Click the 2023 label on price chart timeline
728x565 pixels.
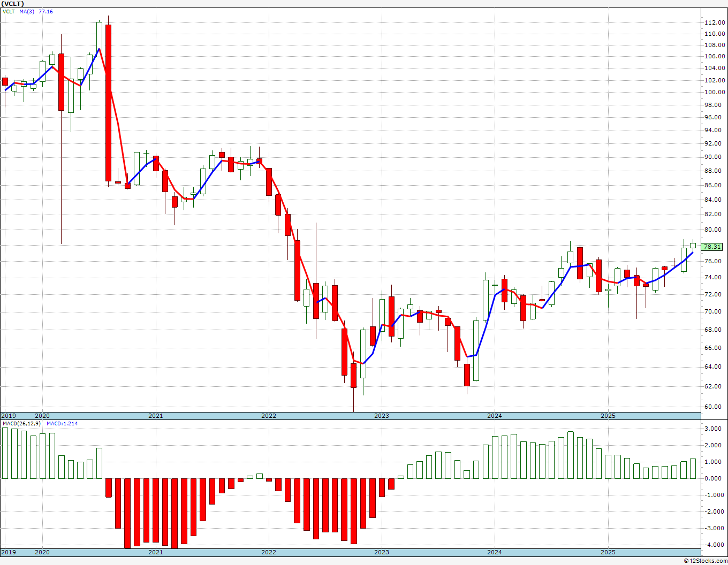382,416
